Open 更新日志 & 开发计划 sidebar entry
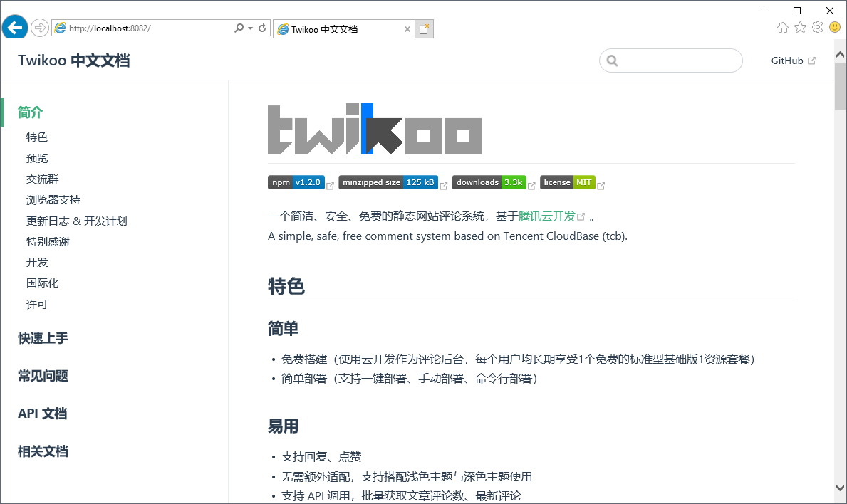 click(x=77, y=221)
